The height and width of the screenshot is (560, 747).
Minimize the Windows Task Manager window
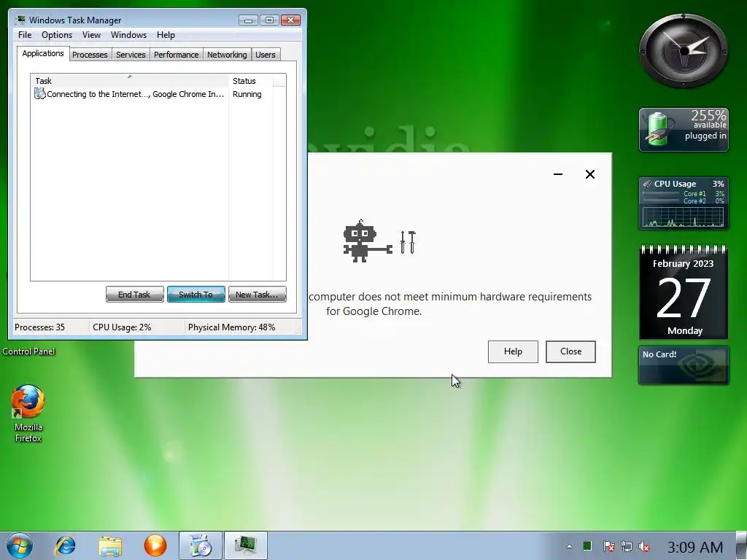pos(248,20)
